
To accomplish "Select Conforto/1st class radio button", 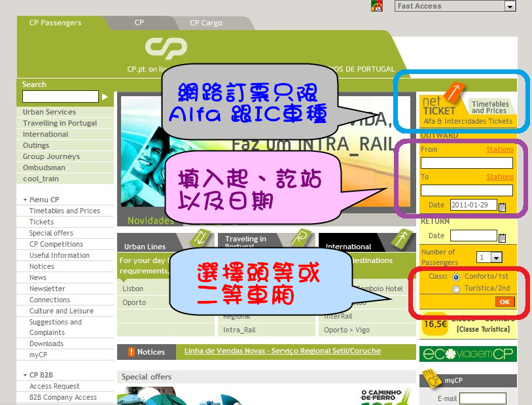I will (456, 277).
